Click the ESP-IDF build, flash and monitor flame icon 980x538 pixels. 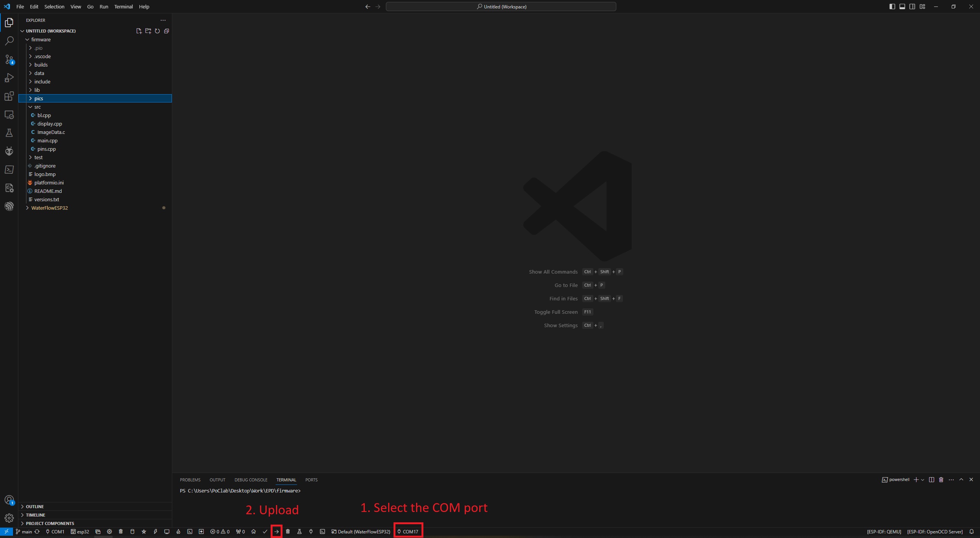[178, 531]
